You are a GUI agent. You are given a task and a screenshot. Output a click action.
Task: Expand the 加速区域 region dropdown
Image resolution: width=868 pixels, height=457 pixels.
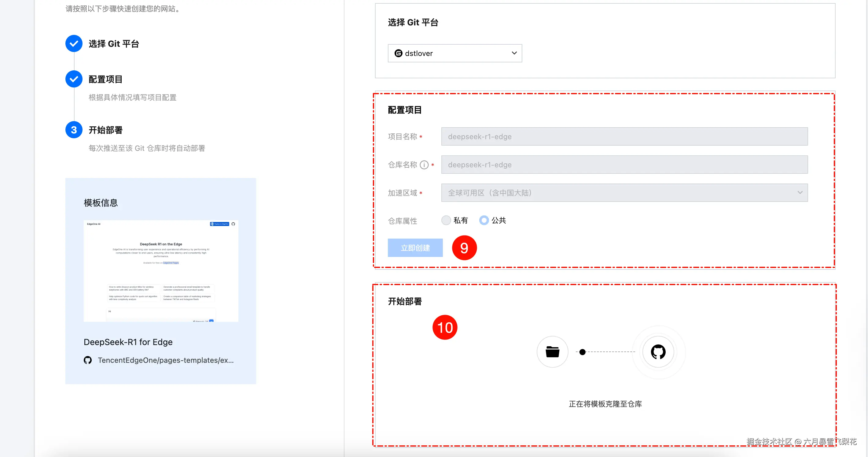coord(624,193)
